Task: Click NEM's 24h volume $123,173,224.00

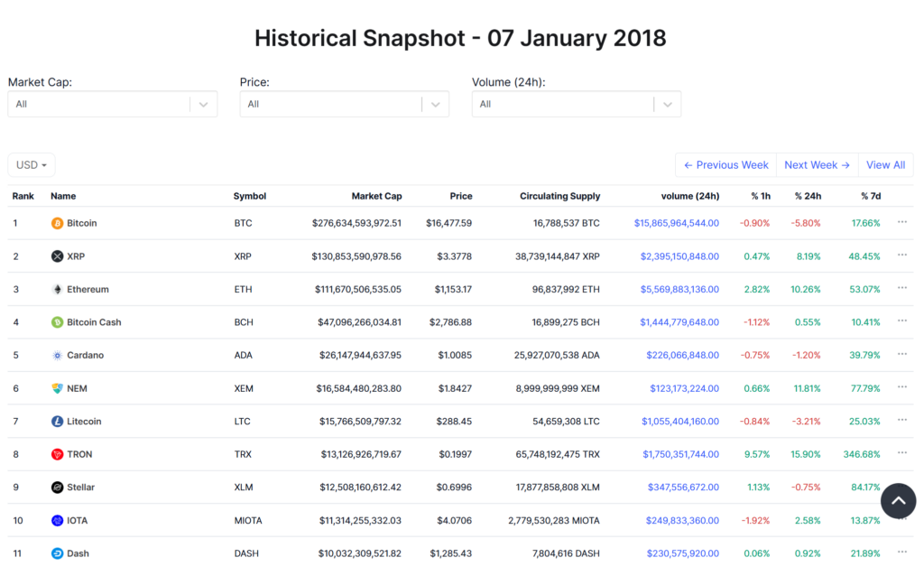Action: (685, 388)
